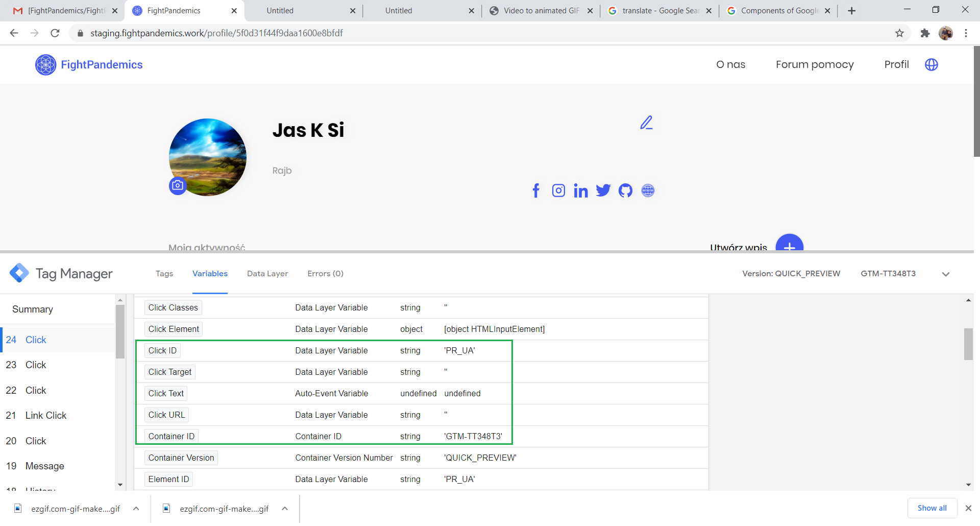980x526 pixels.
Task: Switch to the Errors (0) tab
Action: pyautogui.click(x=325, y=274)
